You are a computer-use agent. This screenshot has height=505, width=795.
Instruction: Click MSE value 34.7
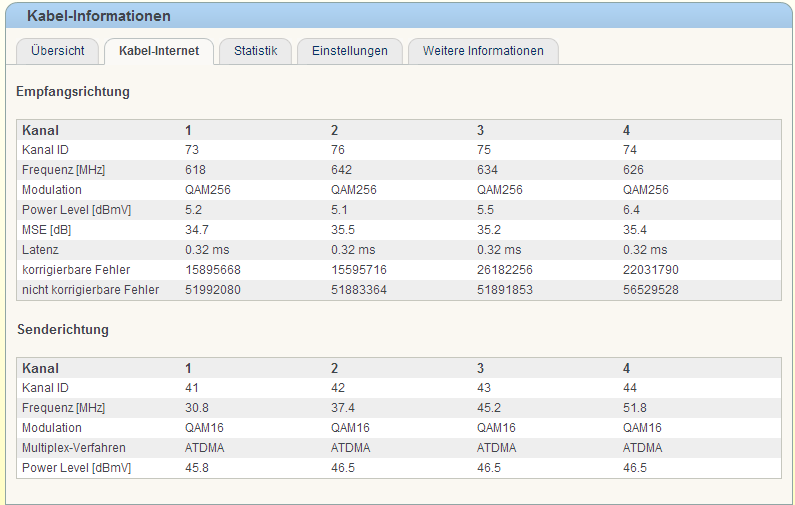tap(197, 230)
